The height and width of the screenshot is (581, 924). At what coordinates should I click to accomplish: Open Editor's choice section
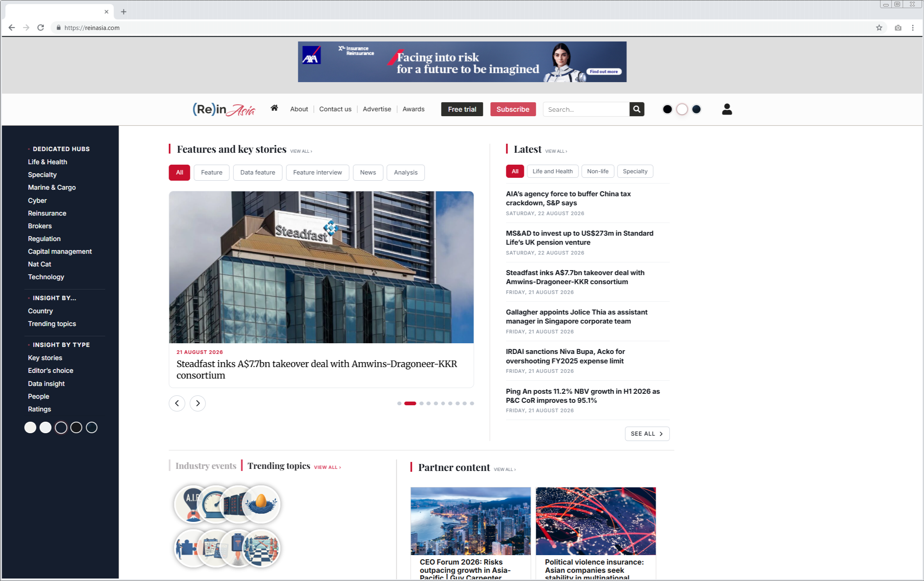(x=50, y=370)
